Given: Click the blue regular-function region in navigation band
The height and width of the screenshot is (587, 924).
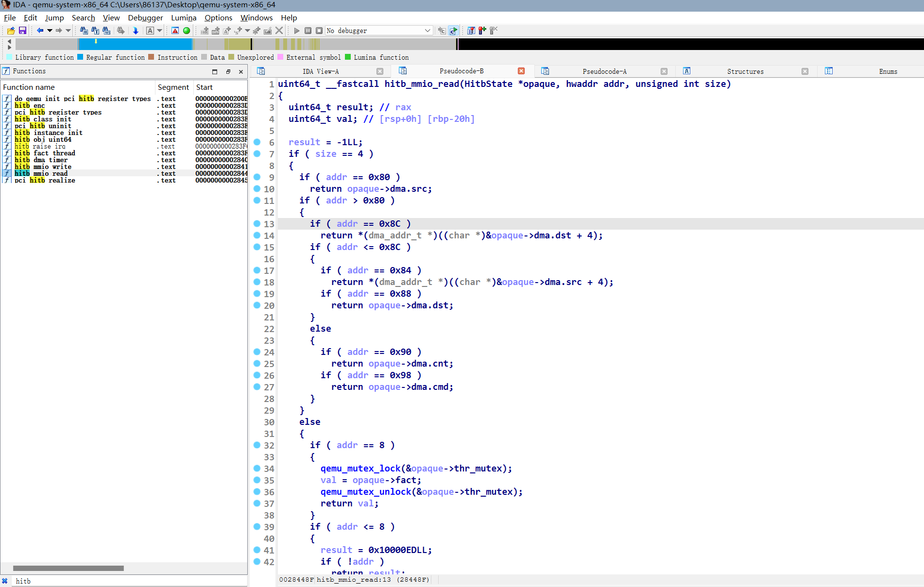Looking at the screenshot, I should (x=135, y=44).
